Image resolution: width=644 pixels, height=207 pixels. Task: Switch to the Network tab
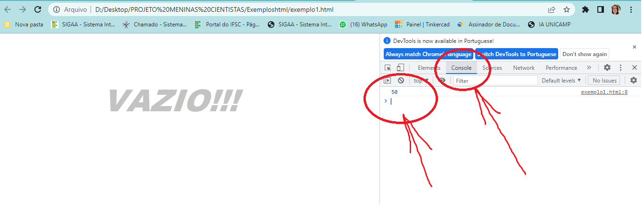pyautogui.click(x=524, y=68)
